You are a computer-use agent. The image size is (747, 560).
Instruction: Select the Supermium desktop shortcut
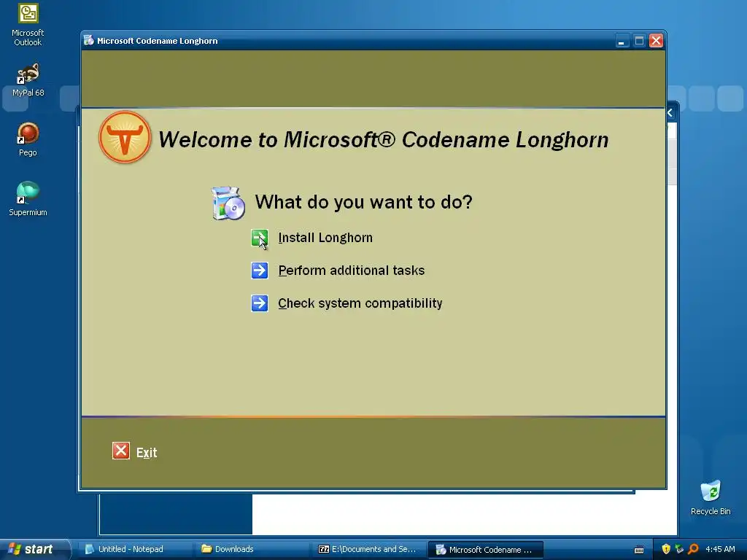[28, 199]
